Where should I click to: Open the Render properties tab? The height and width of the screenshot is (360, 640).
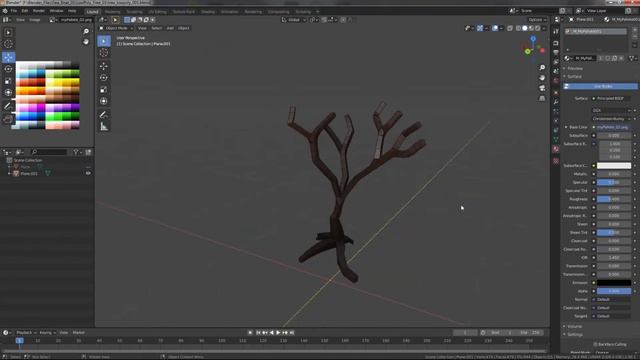556,43
